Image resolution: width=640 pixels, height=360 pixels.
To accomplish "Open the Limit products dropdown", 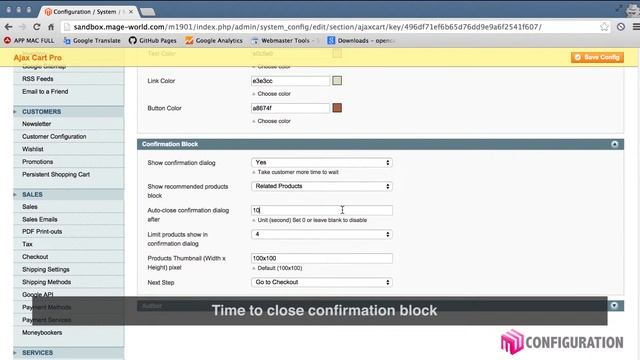I will [322, 234].
